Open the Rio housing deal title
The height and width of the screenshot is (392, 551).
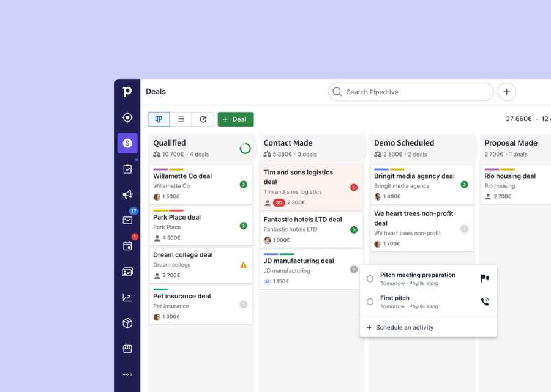point(510,176)
